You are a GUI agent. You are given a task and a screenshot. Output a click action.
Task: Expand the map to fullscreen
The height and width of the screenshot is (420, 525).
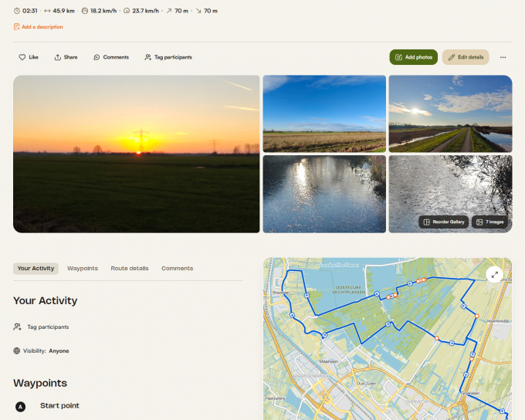495,274
